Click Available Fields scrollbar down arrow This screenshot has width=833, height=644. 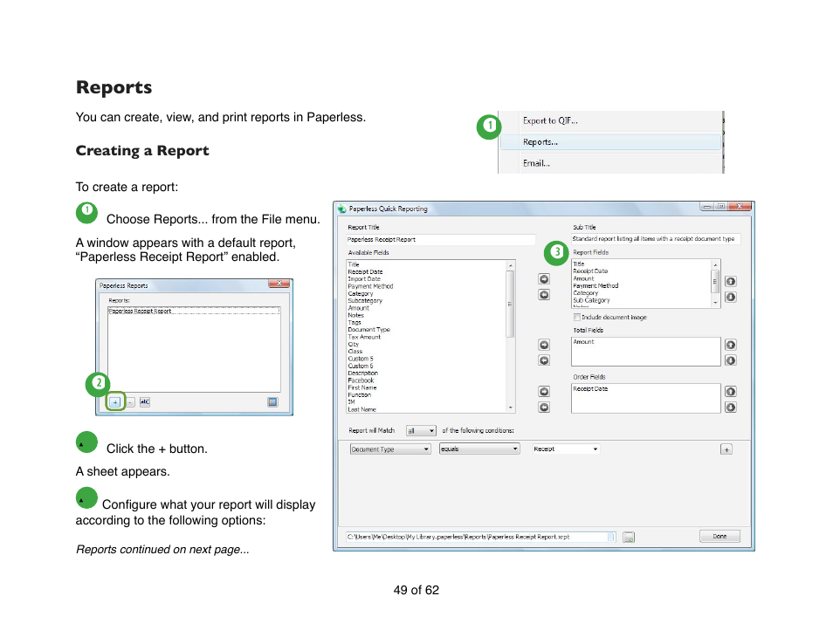[x=511, y=408]
